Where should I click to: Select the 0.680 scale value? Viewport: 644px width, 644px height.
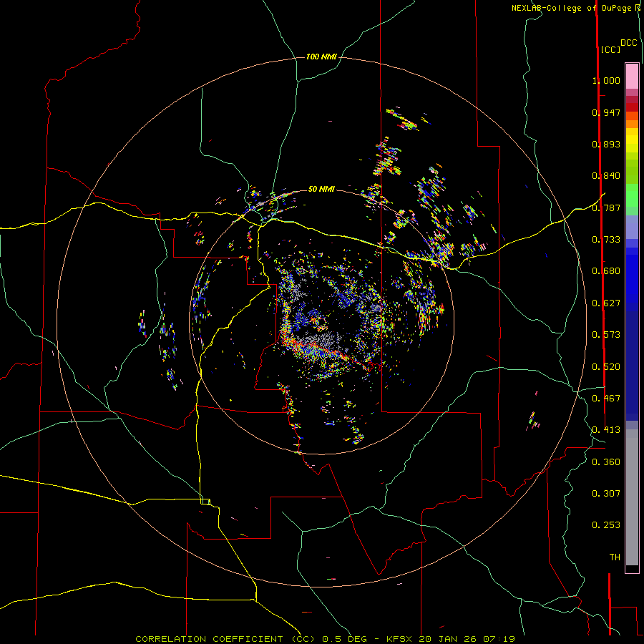click(x=606, y=271)
